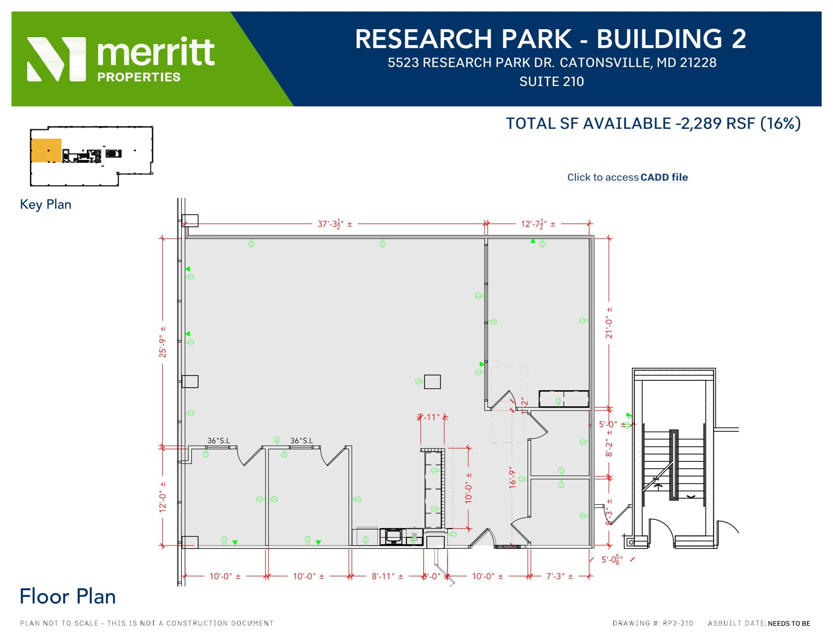Click the mid-height column on left wall
Viewport: 833px width, 644px height.
pos(190,382)
